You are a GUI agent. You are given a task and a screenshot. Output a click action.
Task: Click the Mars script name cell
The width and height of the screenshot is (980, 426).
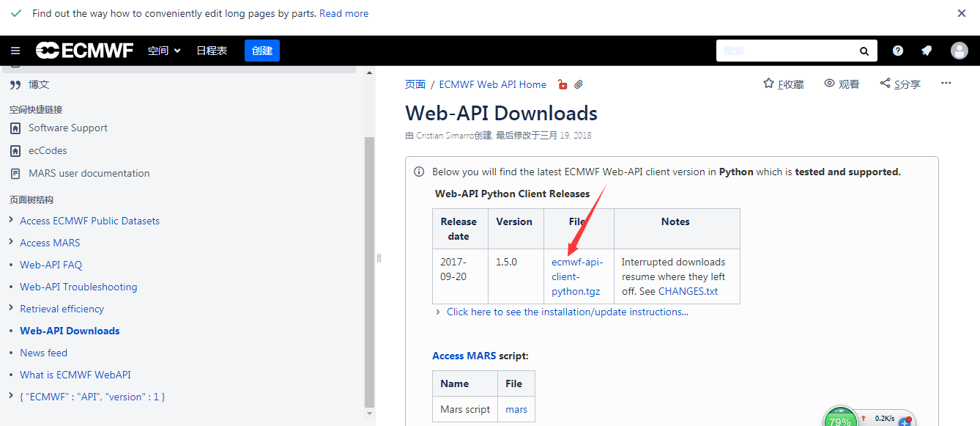click(465, 409)
